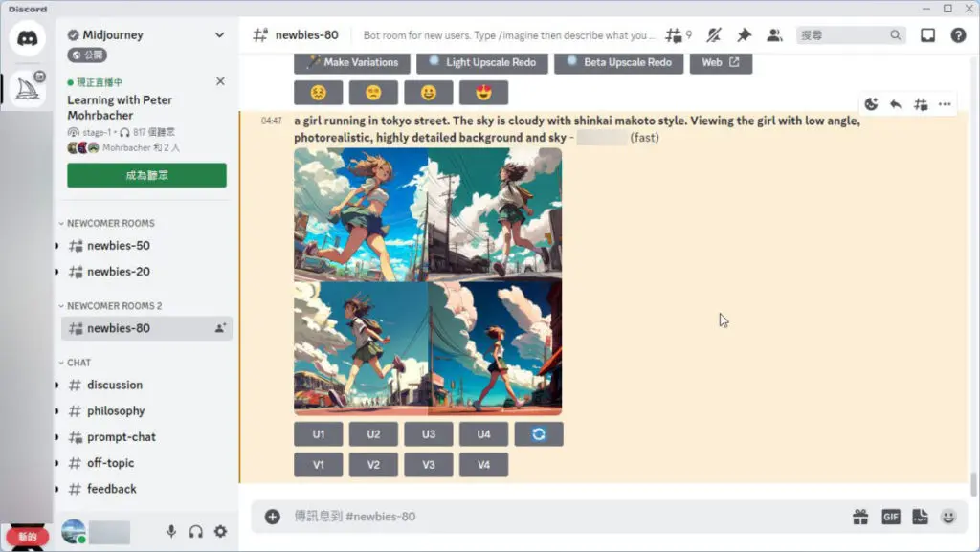The image size is (980, 552).
Task: Collapse the NEWCOMER ROOMS category
Action: coord(110,223)
